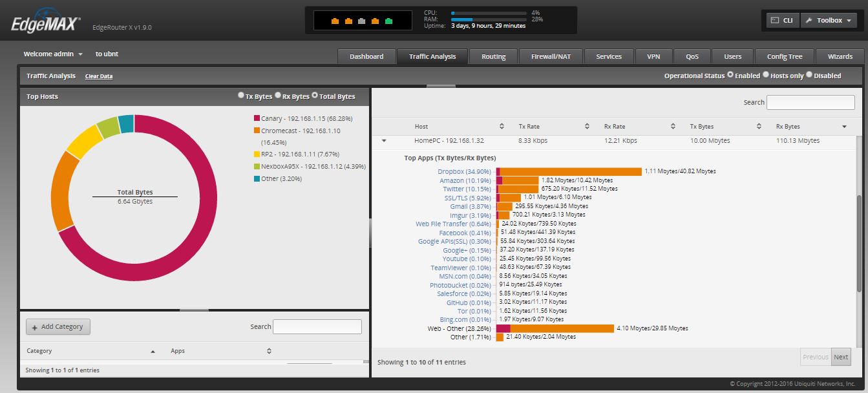Click the gray disconnected port icon
The width and height of the screenshot is (868, 393).
pos(362,21)
